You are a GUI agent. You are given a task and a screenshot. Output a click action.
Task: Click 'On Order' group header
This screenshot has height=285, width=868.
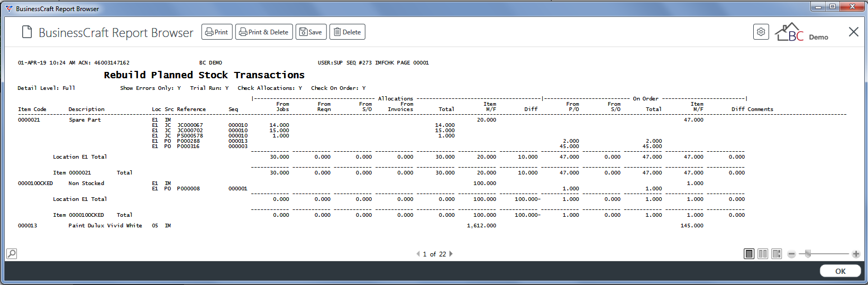pos(645,99)
